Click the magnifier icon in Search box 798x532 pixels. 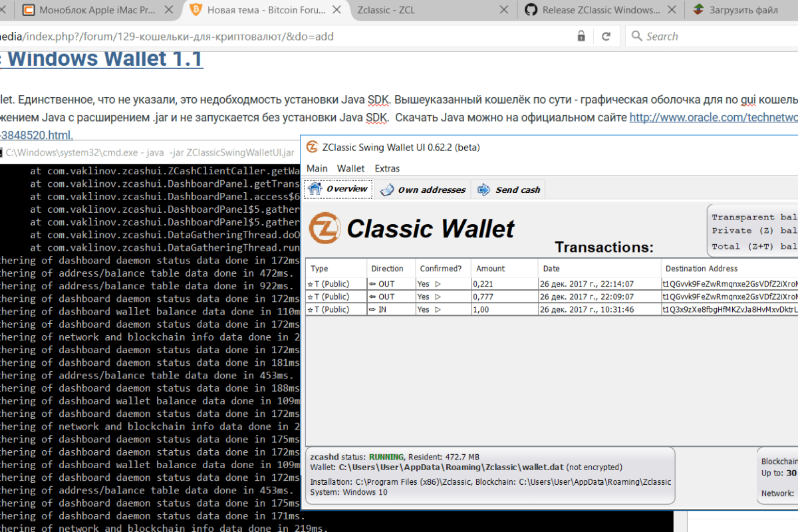(637, 36)
